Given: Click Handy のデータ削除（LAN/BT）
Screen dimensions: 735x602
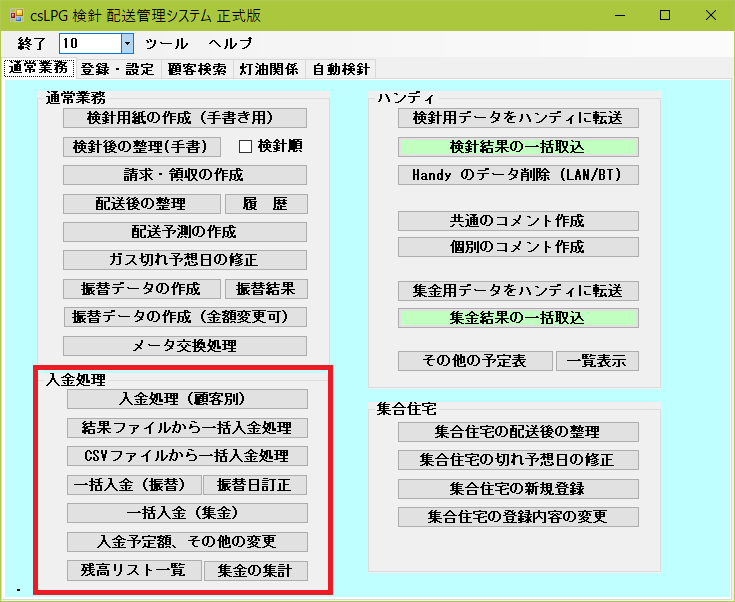Looking at the screenshot, I should pyautogui.click(x=518, y=175).
